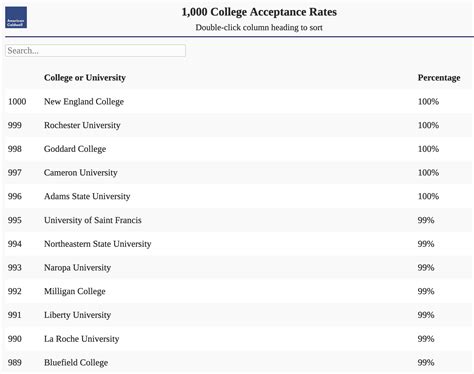Click rank number 1000
474x374 pixels.
[17, 101]
